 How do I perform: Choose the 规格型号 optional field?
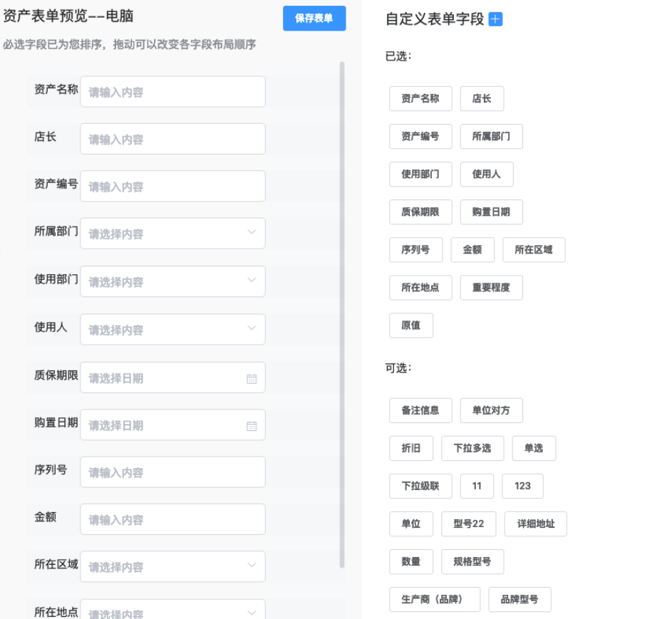tap(472, 562)
